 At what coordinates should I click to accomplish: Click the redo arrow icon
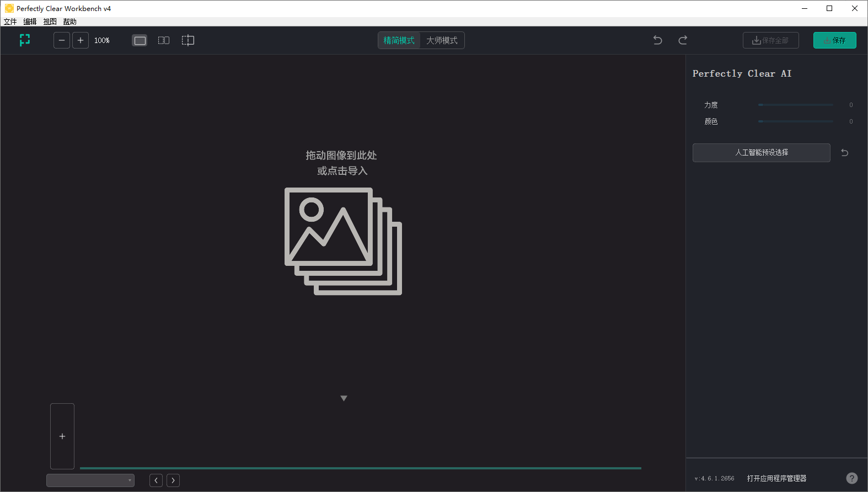(683, 40)
